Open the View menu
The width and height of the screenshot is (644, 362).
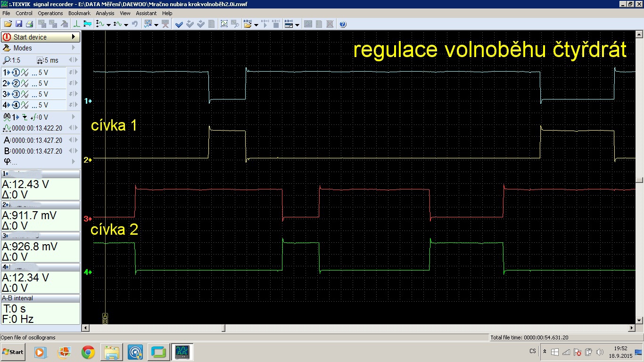(x=125, y=13)
